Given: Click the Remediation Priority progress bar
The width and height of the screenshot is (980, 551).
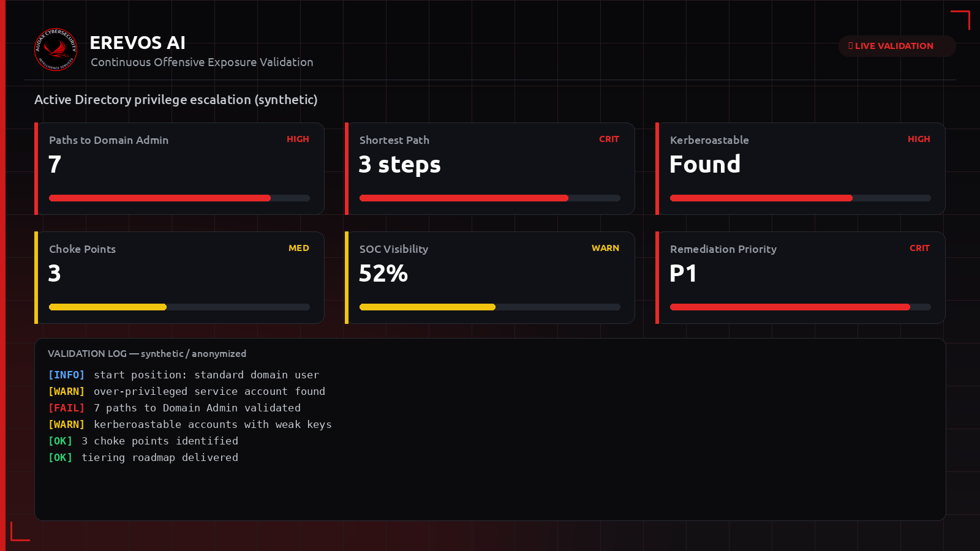Looking at the screenshot, I should tap(801, 307).
